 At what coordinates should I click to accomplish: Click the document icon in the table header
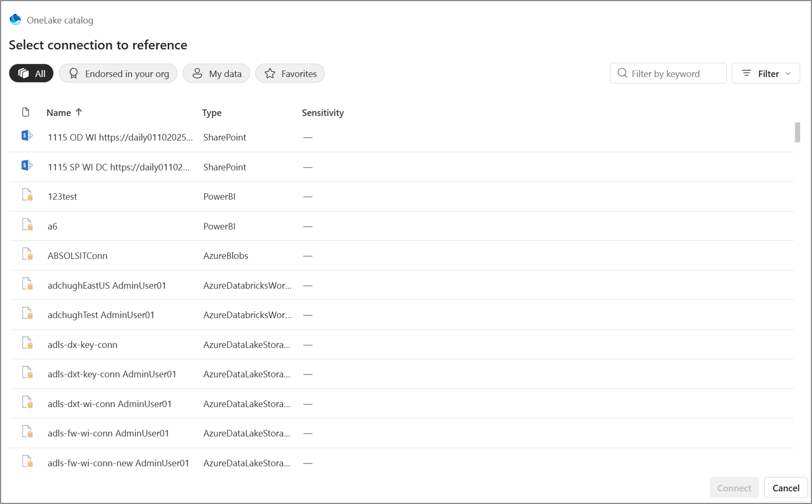coord(26,112)
